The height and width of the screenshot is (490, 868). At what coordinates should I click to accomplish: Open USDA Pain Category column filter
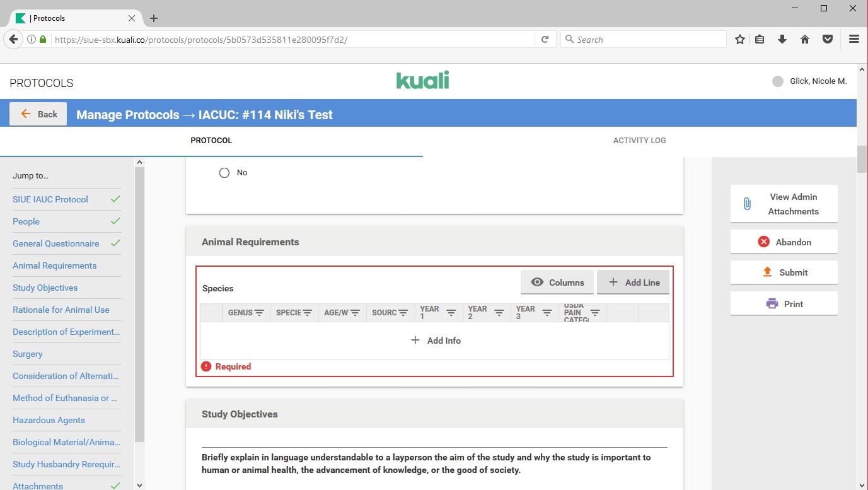594,313
